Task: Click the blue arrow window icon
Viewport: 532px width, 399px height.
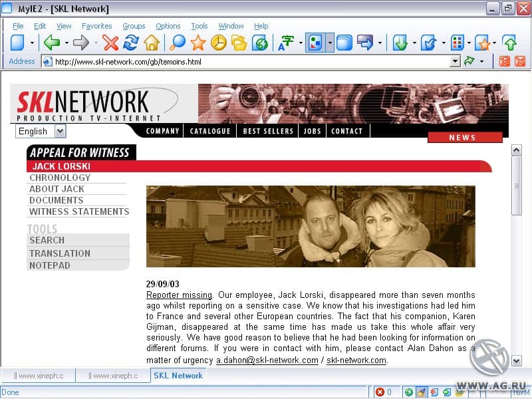Action: tap(365, 43)
